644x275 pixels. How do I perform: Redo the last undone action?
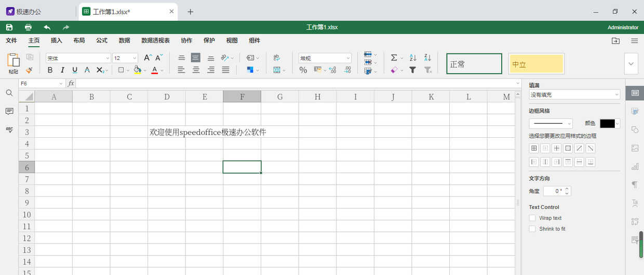pyautogui.click(x=66, y=27)
